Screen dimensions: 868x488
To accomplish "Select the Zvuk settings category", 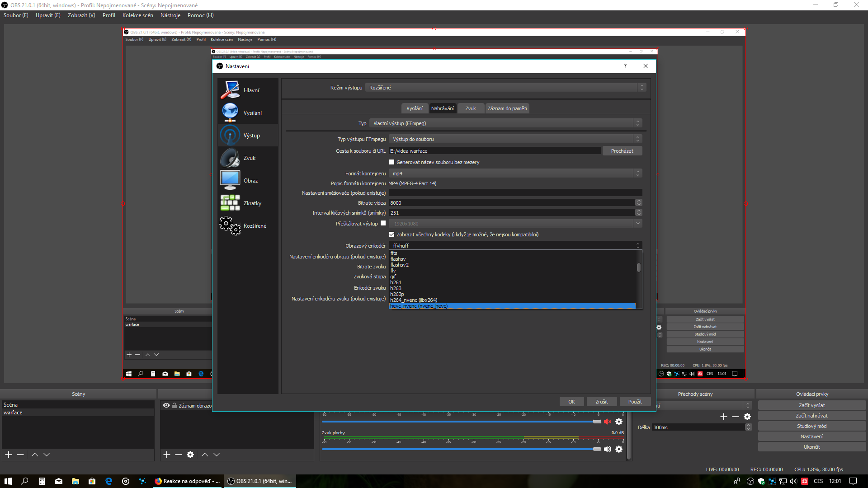I will pos(247,158).
